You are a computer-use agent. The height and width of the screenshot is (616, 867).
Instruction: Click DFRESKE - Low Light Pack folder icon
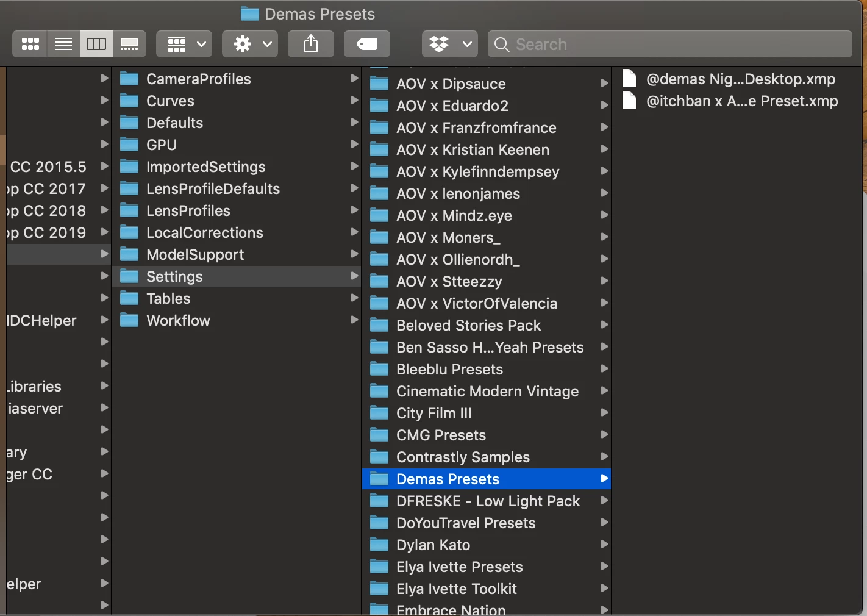379,501
